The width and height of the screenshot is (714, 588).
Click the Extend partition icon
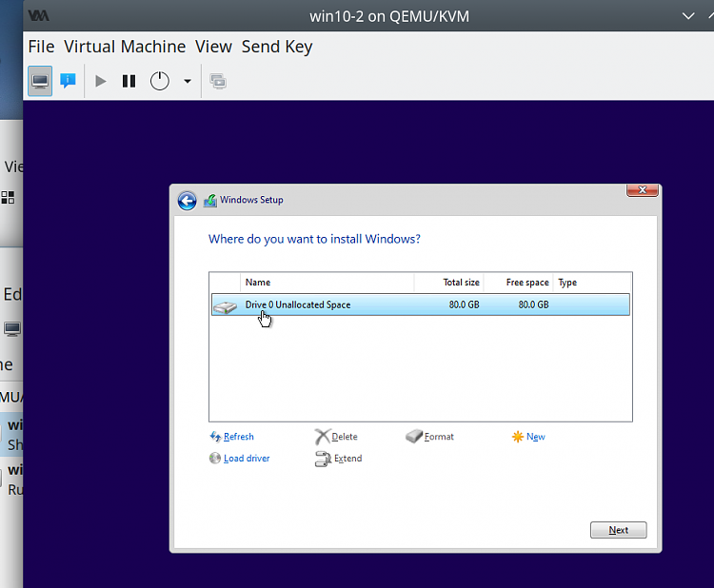tap(323, 459)
